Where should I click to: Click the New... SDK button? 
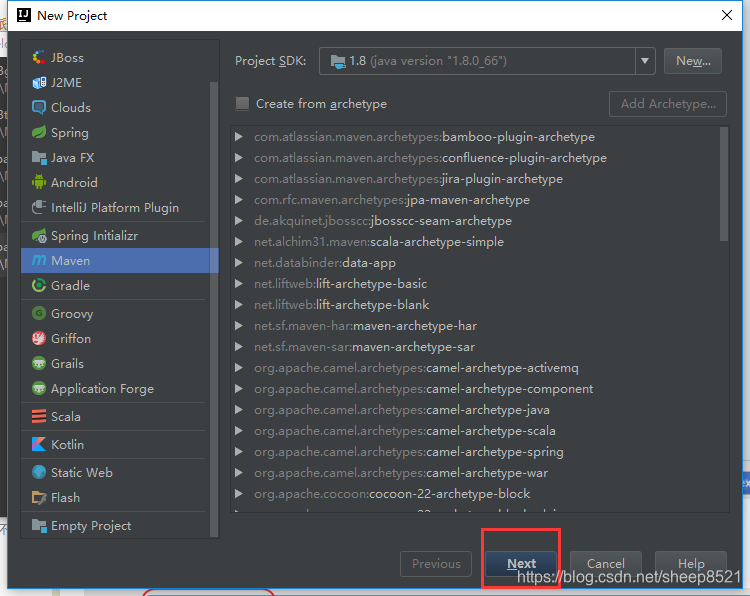(x=693, y=61)
